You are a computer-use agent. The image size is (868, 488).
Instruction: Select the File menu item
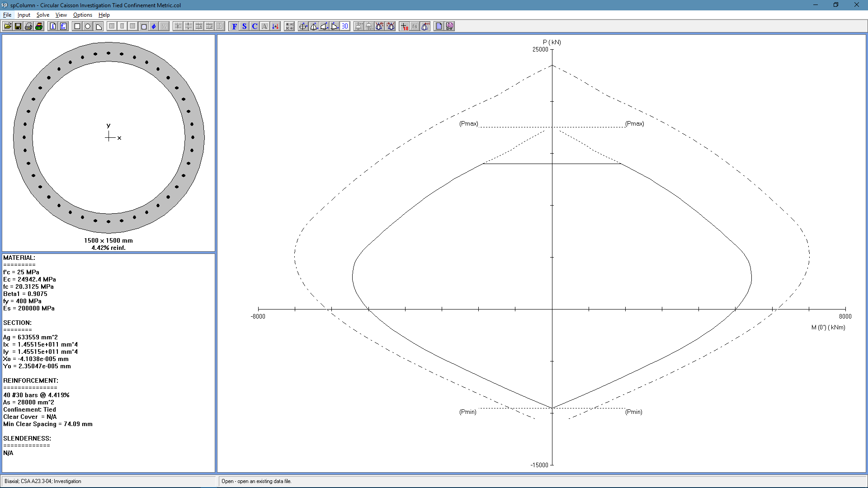(7, 15)
